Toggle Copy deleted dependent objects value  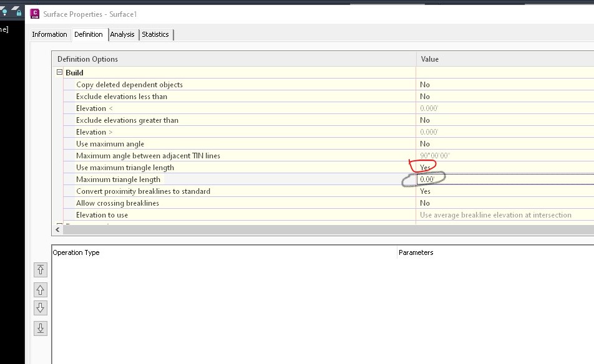tap(437, 84)
